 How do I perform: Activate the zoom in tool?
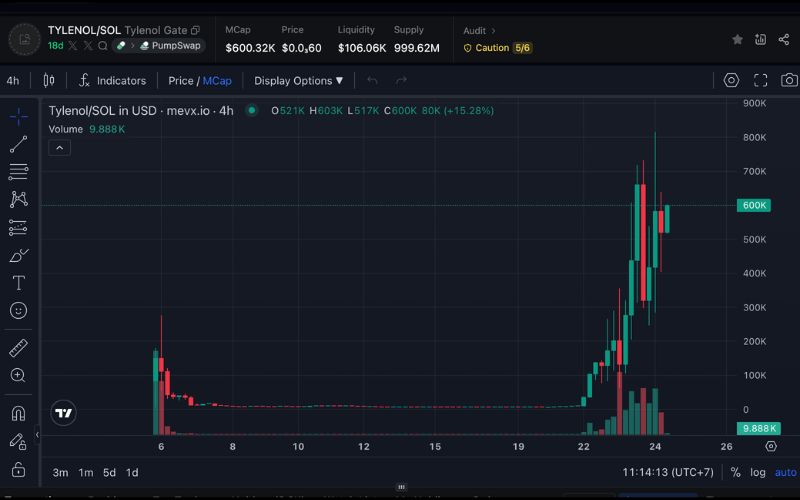point(18,376)
